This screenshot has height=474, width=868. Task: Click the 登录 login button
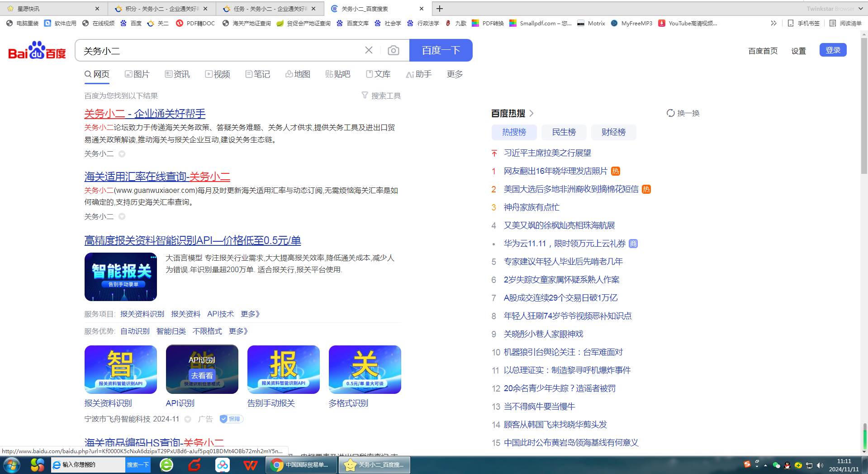click(x=833, y=50)
